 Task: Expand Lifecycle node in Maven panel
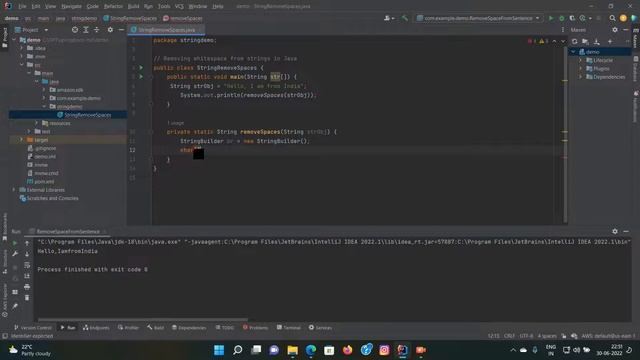[x=580, y=60]
